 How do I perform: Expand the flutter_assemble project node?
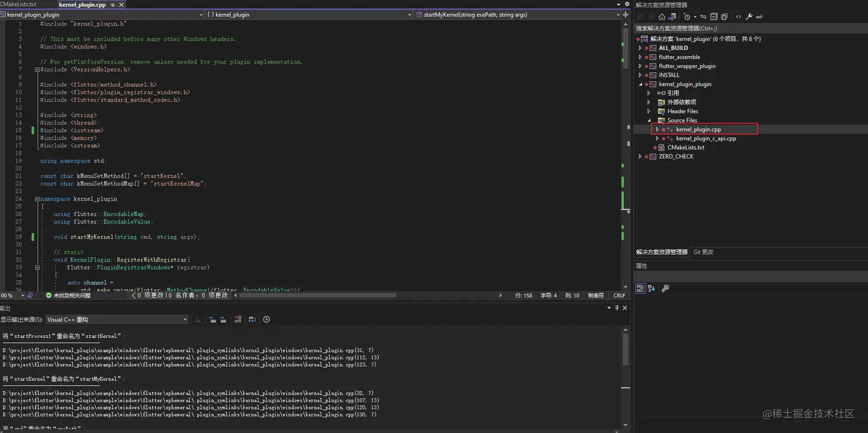[640, 57]
